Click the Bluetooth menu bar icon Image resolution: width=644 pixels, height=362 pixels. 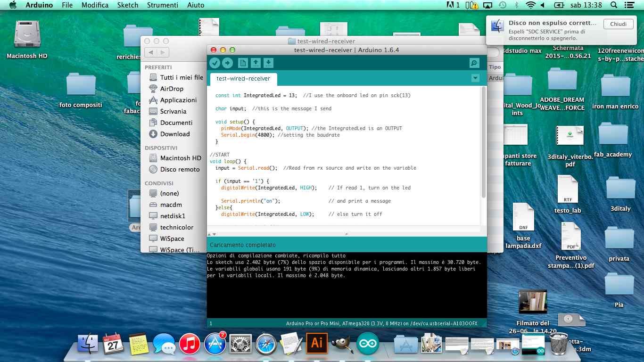pyautogui.click(x=516, y=5)
